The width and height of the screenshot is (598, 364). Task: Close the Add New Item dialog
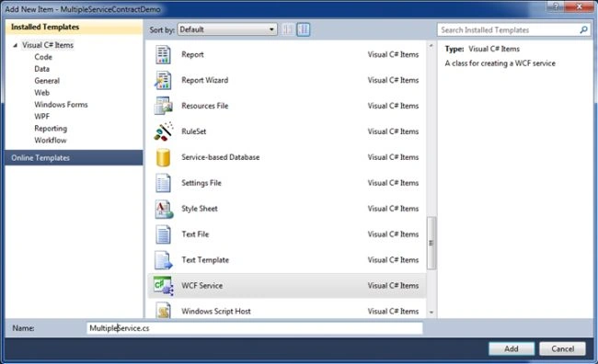pyautogui.click(x=579, y=6)
